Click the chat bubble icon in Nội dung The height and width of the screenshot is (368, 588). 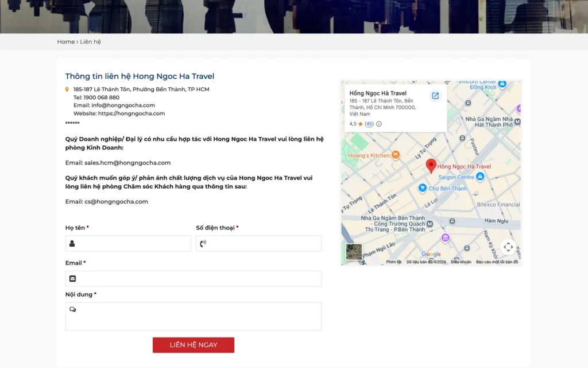73,309
